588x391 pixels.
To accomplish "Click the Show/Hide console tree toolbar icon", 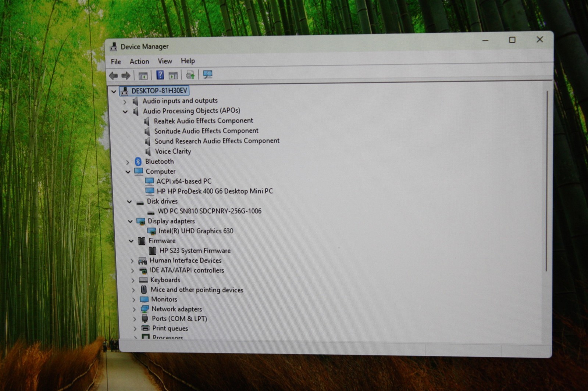I will [x=143, y=76].
